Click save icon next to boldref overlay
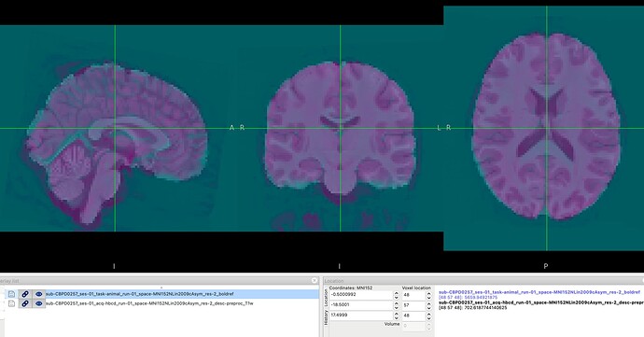644x337 pixels. [11, 294]
